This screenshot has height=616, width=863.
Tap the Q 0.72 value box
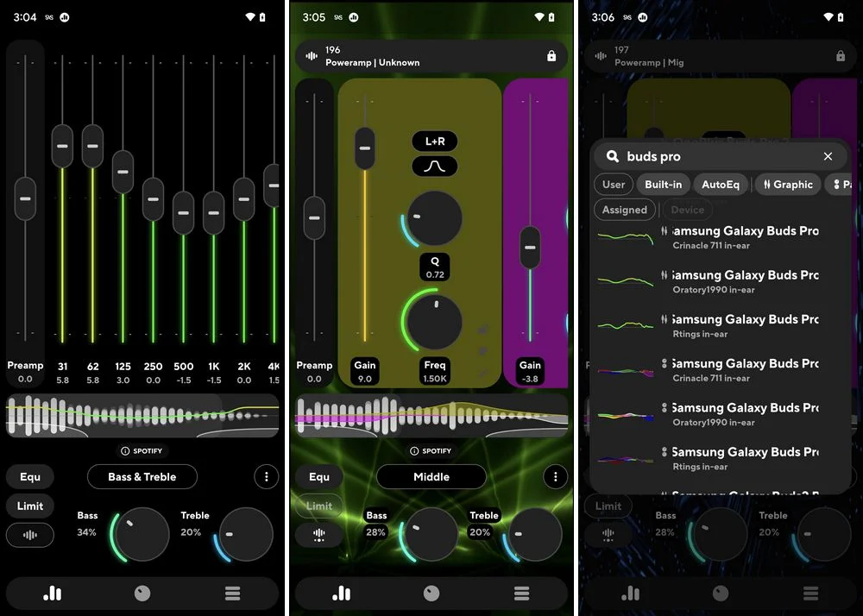(x=435, y=267)
